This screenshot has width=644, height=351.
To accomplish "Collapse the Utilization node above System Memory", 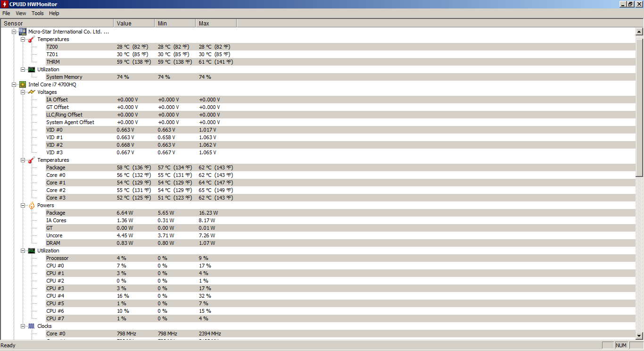I will (23, 69).
